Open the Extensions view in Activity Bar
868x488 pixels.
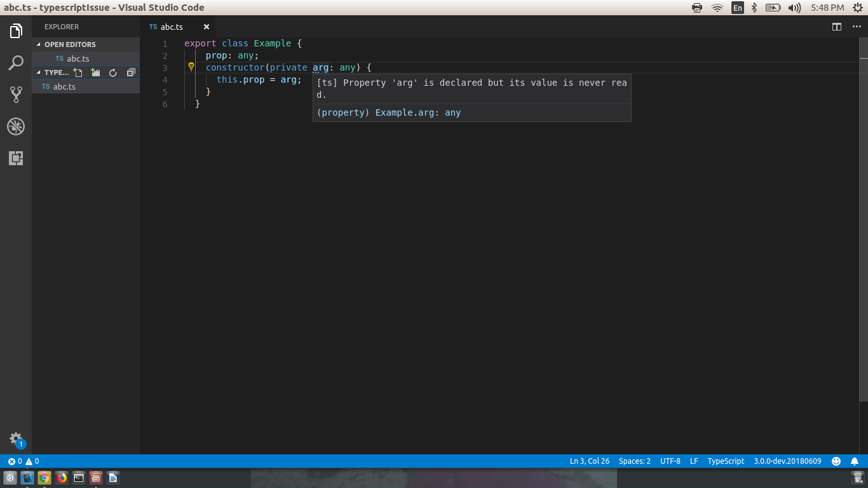[16, 158]
